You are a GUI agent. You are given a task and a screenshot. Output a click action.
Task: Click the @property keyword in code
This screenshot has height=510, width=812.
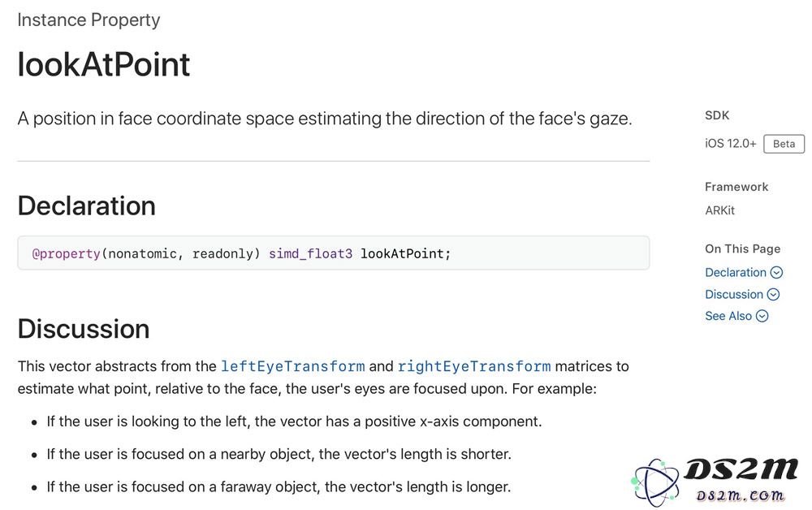click(66, 253)
